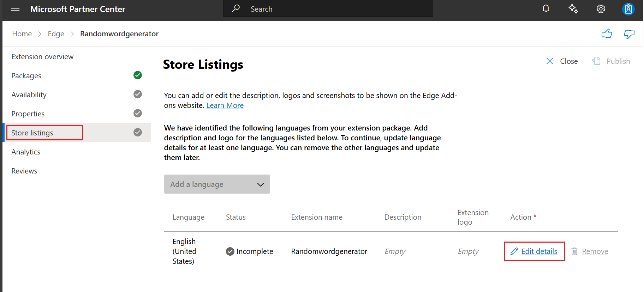Click the pencil icon beside Edit details
Viewport: 644px width, 292px height.
click(514, 251)
